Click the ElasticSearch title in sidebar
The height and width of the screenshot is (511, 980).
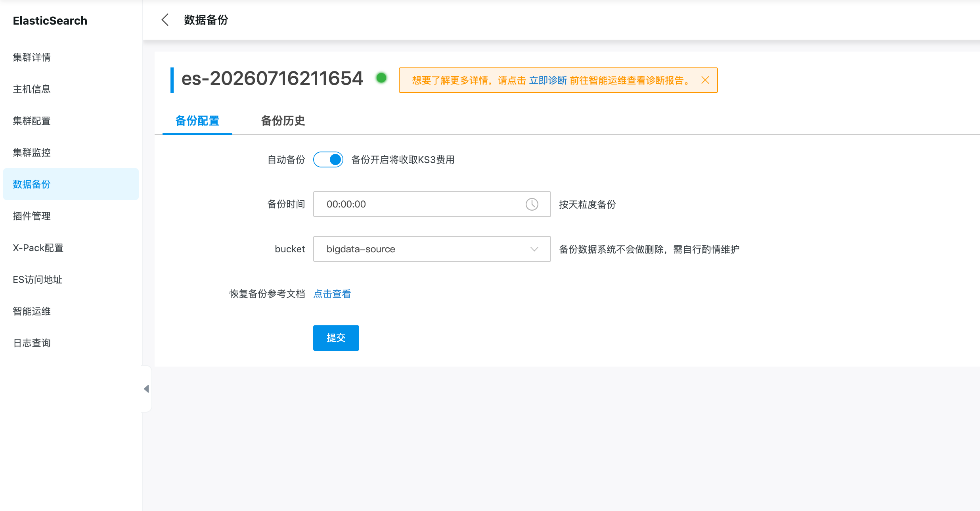tap(50, 21)
